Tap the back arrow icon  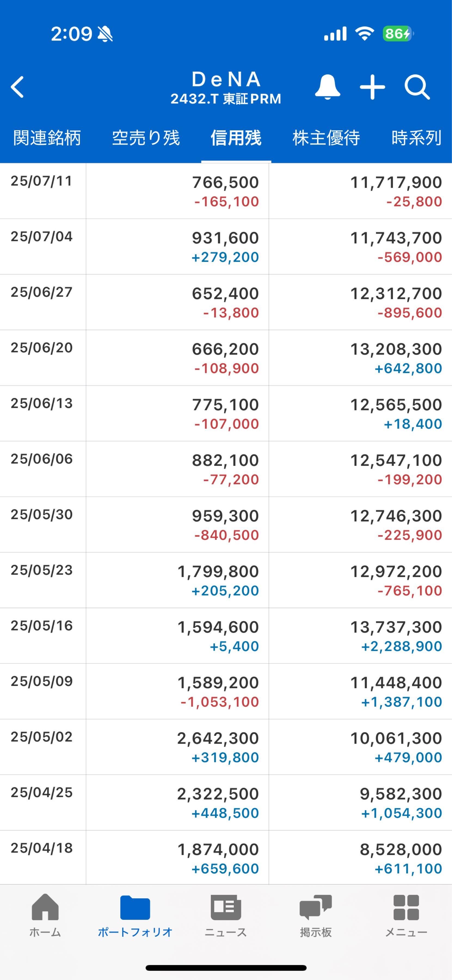(x=17, y=87)
